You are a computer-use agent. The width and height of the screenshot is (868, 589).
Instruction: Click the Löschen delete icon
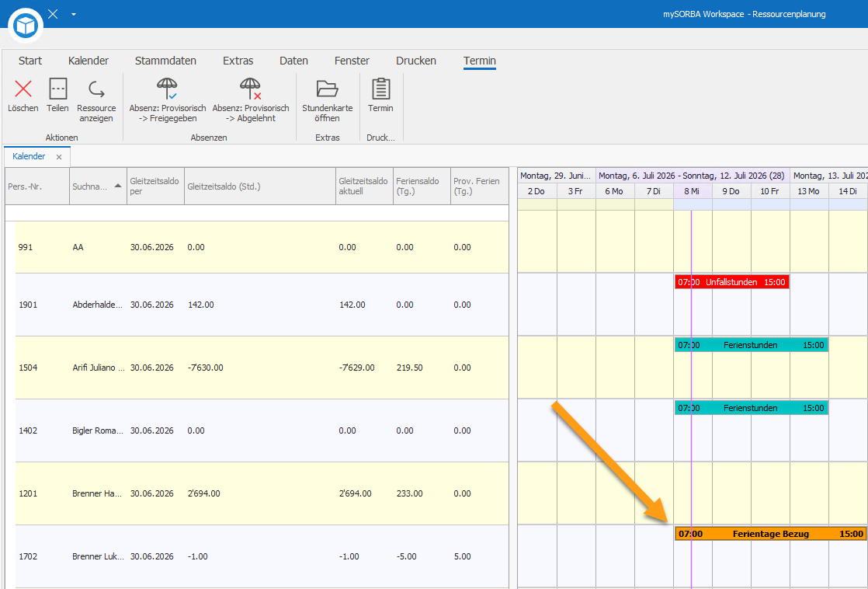coord(23,89)
